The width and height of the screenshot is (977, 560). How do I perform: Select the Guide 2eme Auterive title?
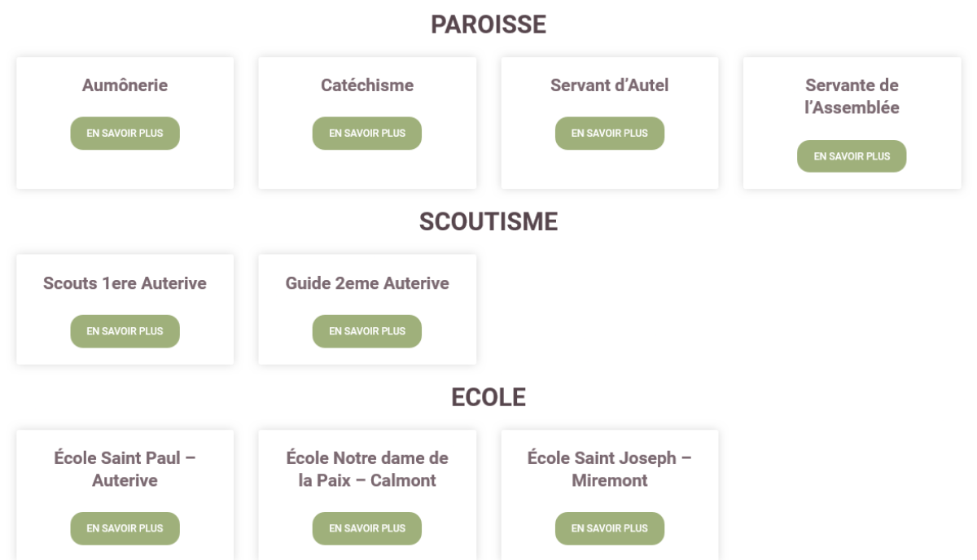[367, 283]
